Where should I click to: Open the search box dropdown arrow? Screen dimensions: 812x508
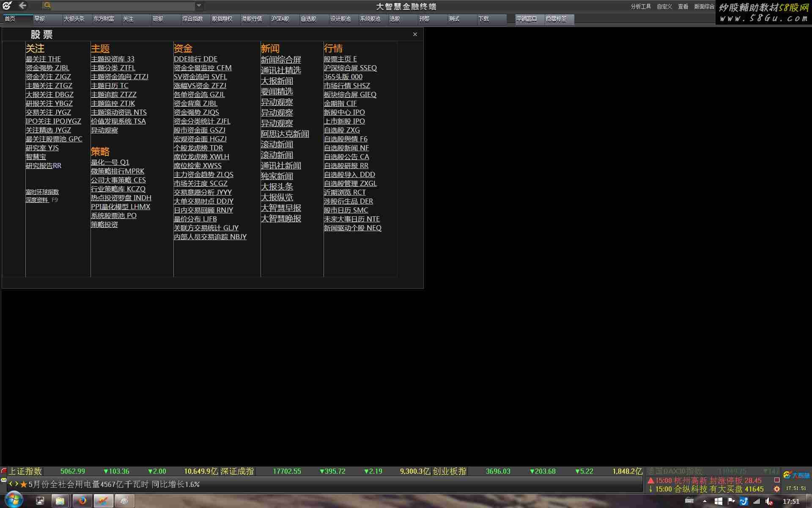199,6
